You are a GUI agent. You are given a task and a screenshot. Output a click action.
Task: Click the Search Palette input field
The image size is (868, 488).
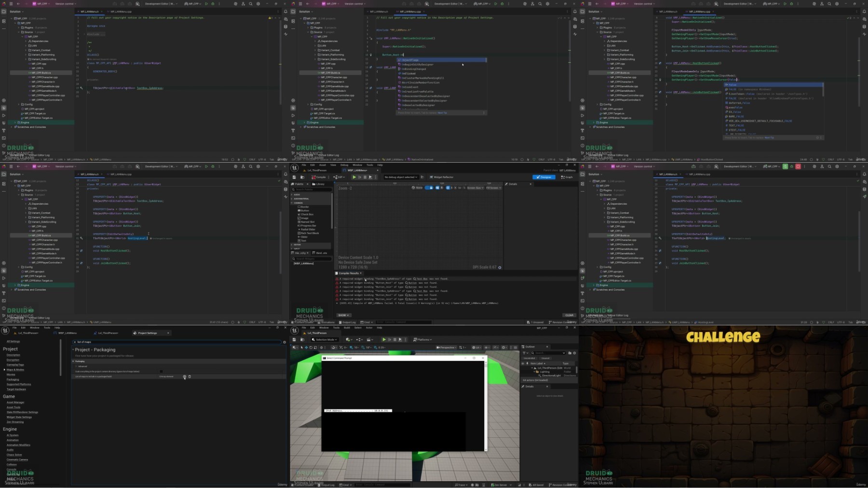coord(311,189)
